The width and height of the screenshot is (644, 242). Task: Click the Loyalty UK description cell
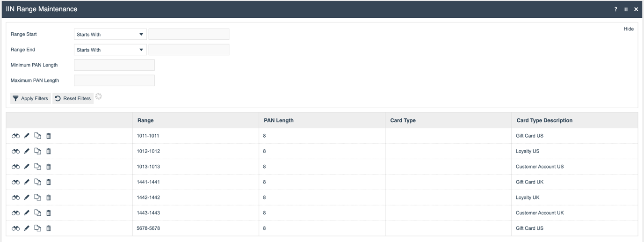(575, 198)
